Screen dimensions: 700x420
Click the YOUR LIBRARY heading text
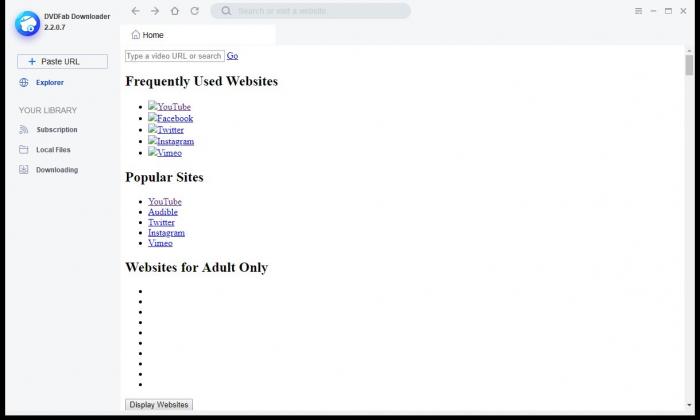click(x=48, y=110)
